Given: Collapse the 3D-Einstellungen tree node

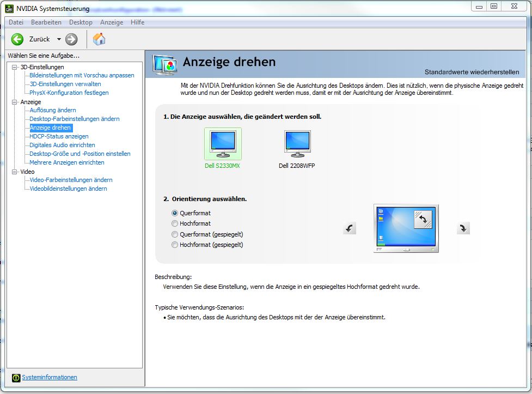Looking at the screenshot, I should pos(14,67).
